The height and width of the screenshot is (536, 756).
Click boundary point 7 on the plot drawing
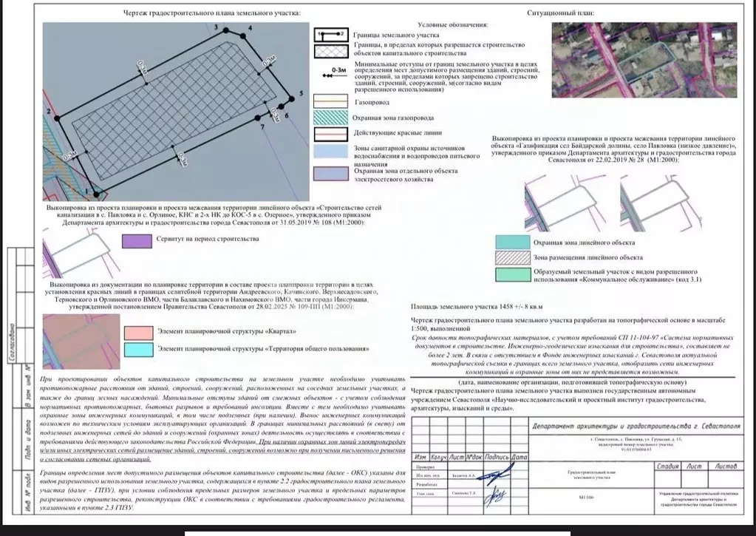[x=257, y=118]
